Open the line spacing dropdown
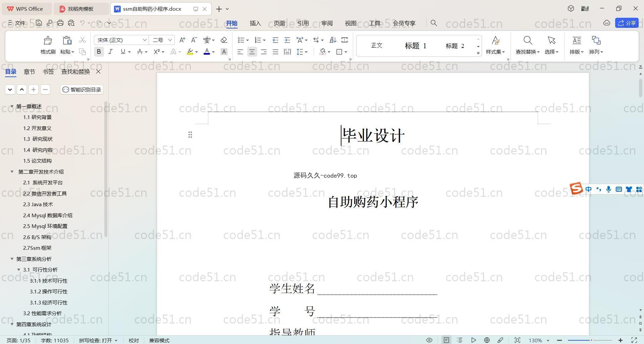The height and width of the screenshot is (344, 644). (307, 52)
